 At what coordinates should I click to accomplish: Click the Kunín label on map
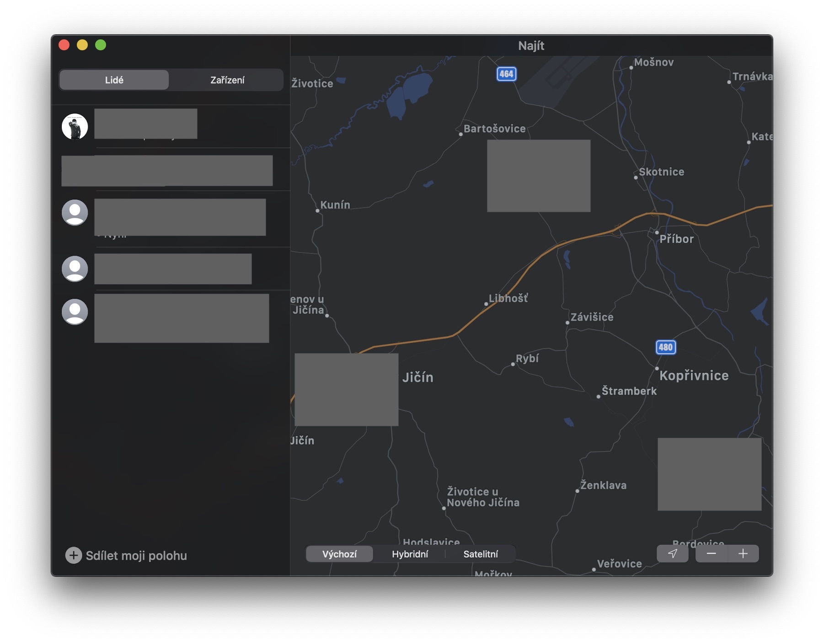pos(335,205)
